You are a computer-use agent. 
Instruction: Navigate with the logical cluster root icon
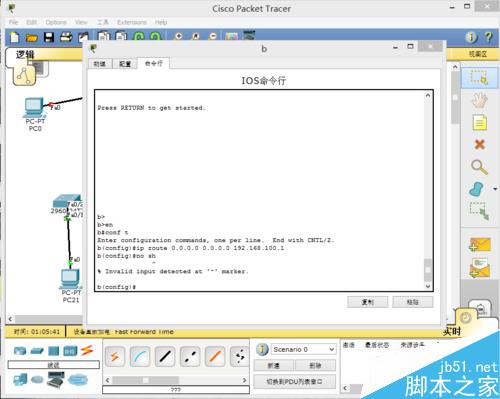coord(24,76)
